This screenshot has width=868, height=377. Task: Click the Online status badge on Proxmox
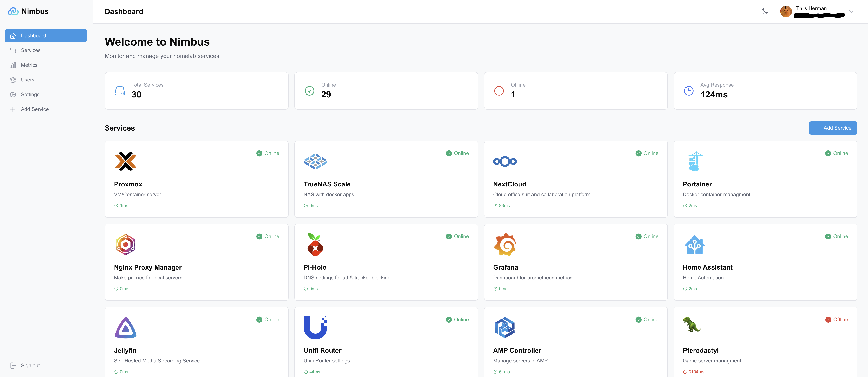pos(268,153)
